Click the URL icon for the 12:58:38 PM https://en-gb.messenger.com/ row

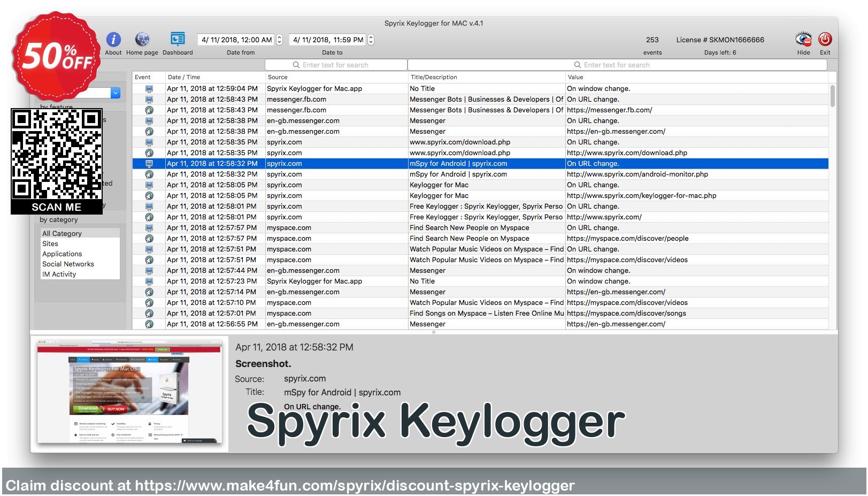(149, 132)
